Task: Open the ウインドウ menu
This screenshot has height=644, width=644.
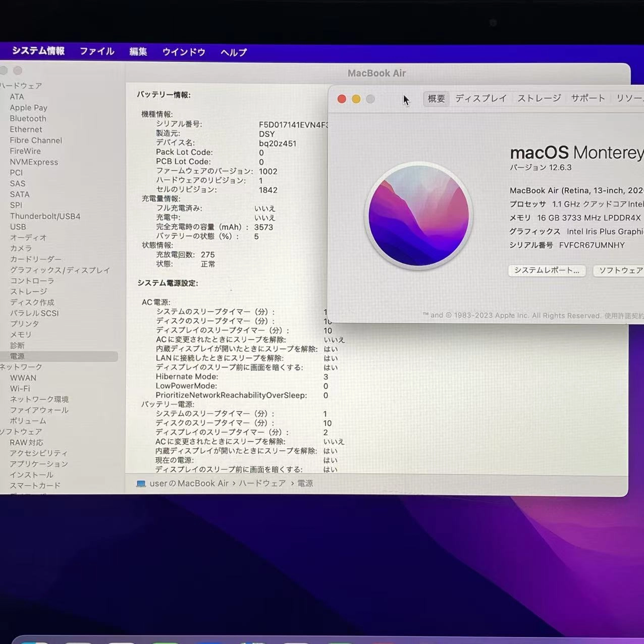Action: pyautogui.click(x=183, y=52)
